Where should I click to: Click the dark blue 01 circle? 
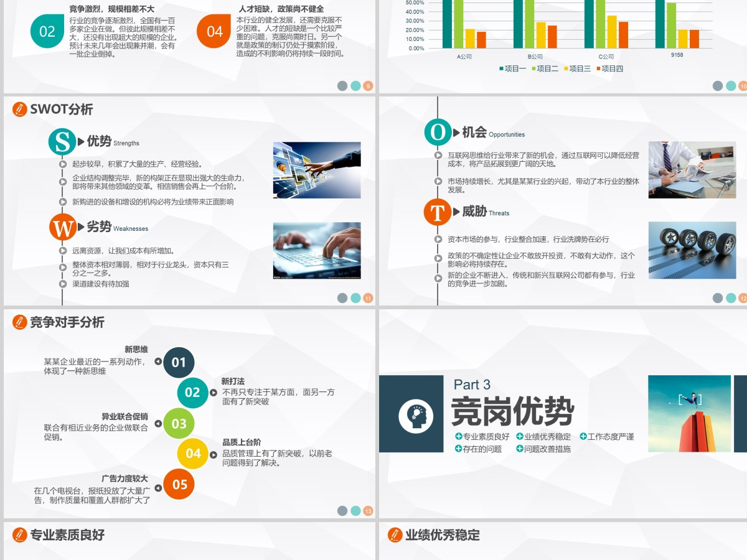click(x=179, y=362)
